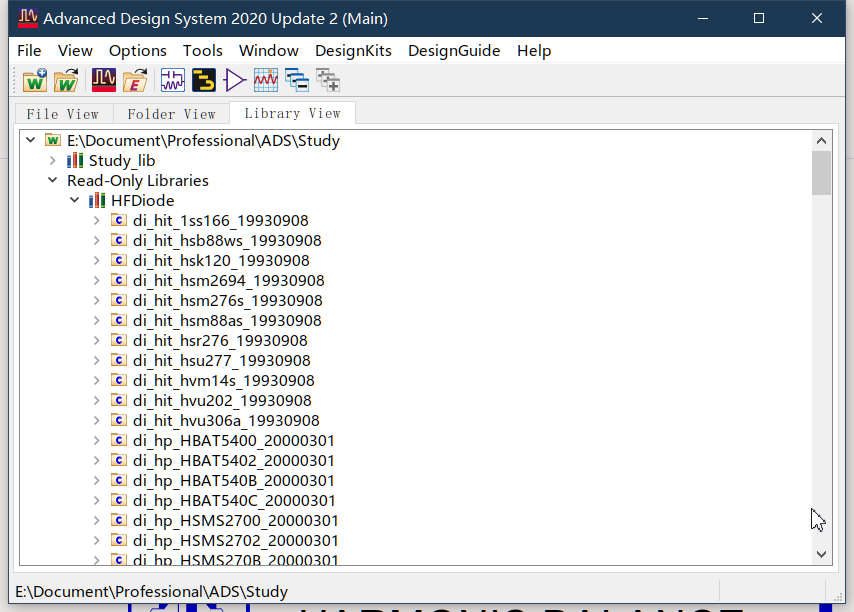Screen dimensions: 854x612
Task: Expand the Study_lib library node
Action: tap(53, 161)
